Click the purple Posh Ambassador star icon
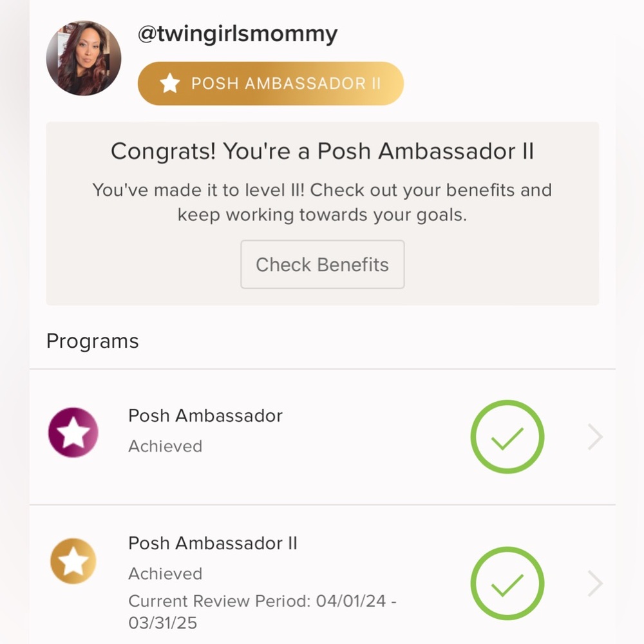The image size is (644, 644). (x=73, y=433)
